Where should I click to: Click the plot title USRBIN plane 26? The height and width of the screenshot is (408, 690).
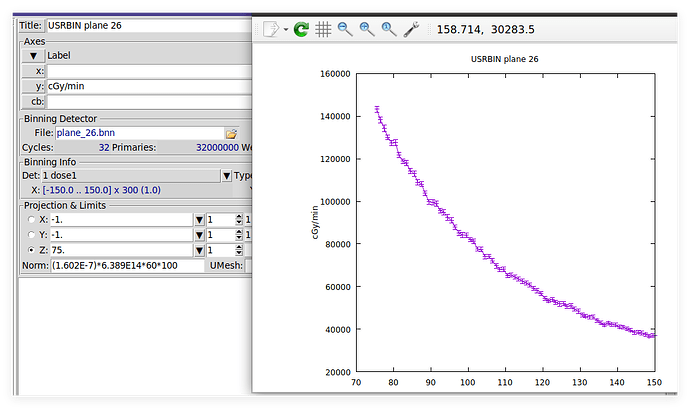coord(504,59)
